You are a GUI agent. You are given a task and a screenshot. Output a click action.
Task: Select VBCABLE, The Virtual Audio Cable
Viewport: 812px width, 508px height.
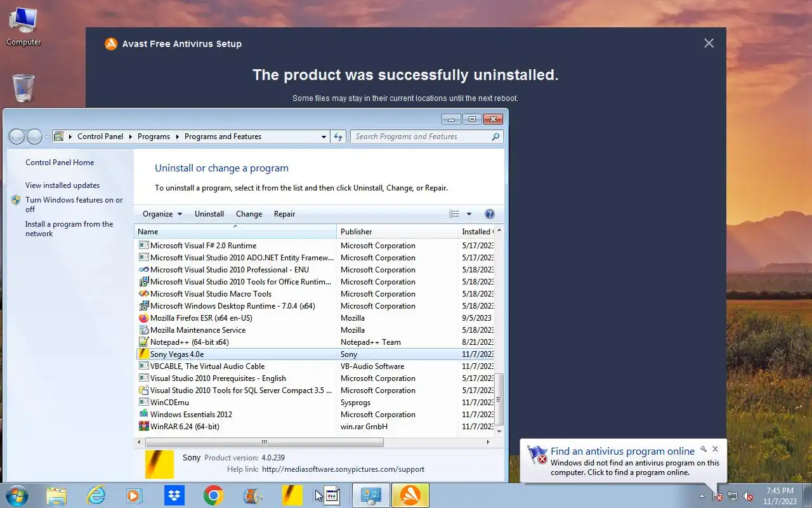[315, 366]
